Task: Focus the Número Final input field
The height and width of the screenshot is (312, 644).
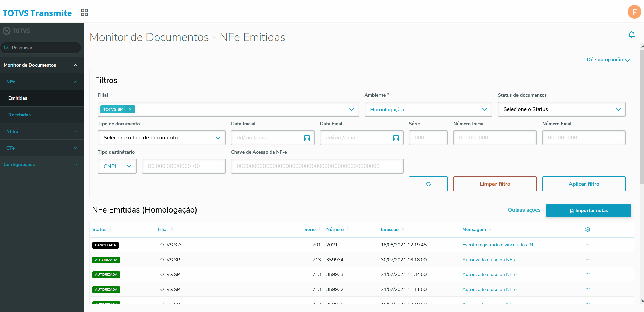Action: point(584,138)
